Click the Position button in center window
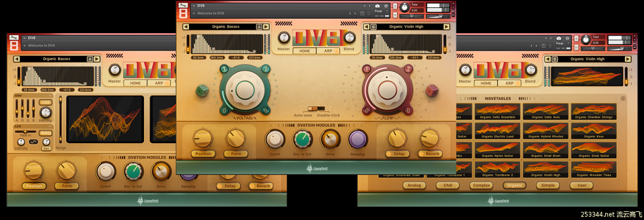 tap(203, 154)
